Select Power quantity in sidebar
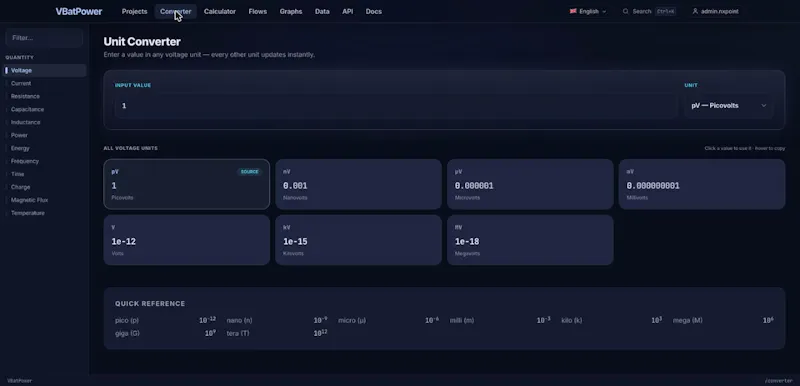 [x=45, y=135]
